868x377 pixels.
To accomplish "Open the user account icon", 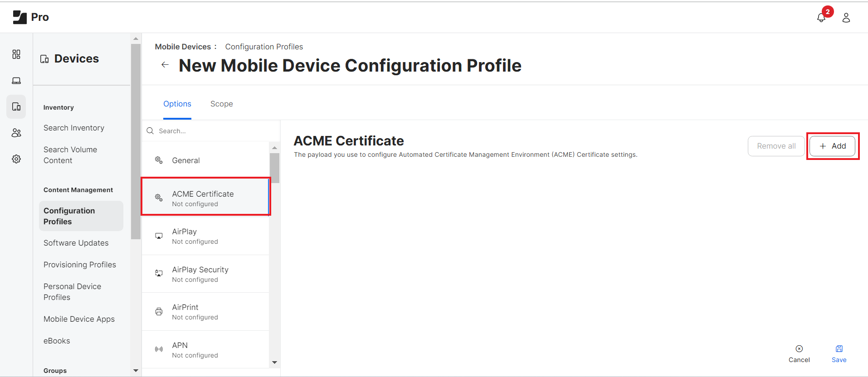I will tap(846, 18).
